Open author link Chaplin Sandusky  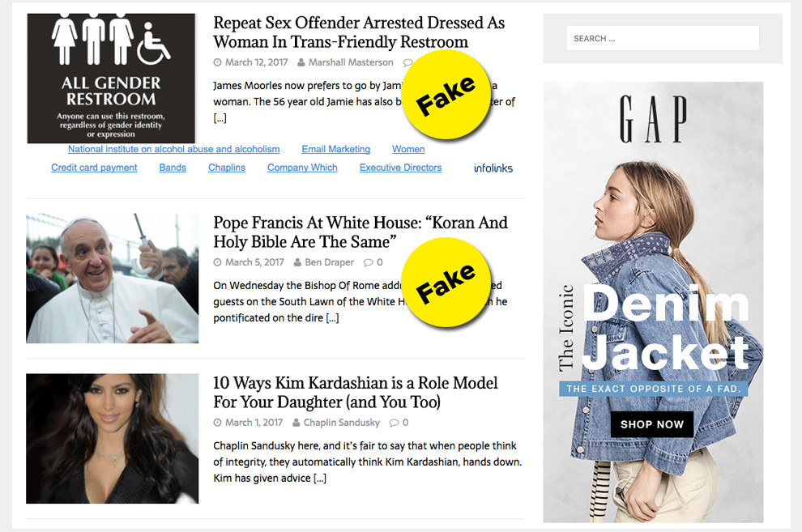(341, 423)
